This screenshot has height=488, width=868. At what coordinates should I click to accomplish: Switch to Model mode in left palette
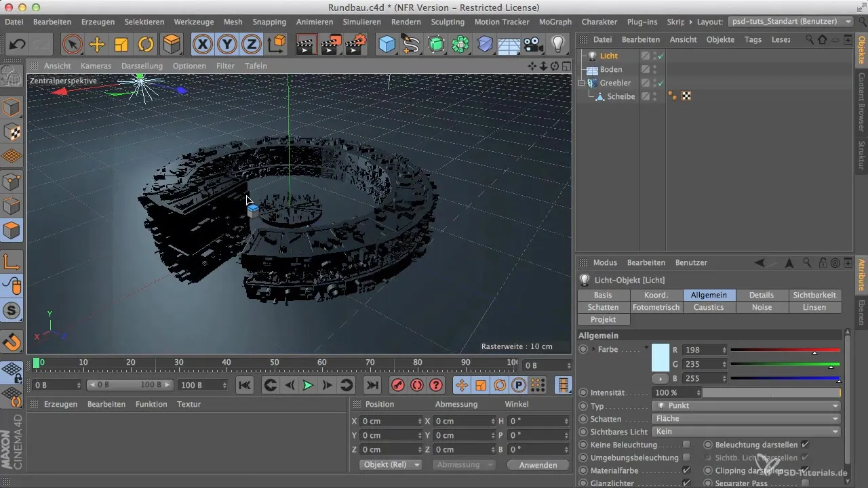(x=12, y=107)
